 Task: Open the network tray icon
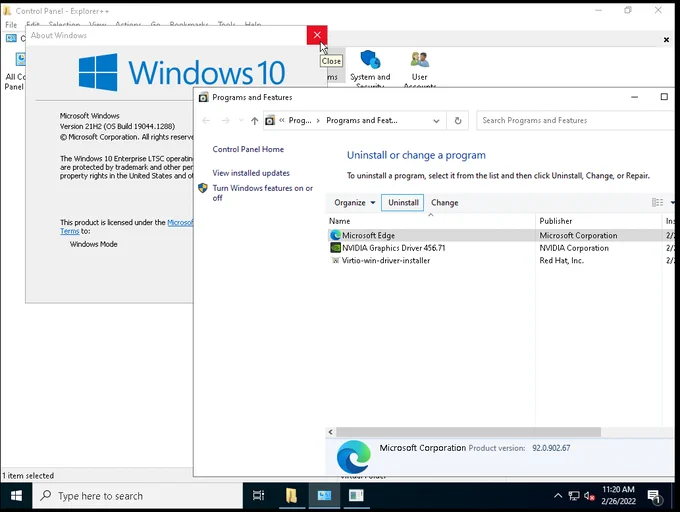point(574,496)
